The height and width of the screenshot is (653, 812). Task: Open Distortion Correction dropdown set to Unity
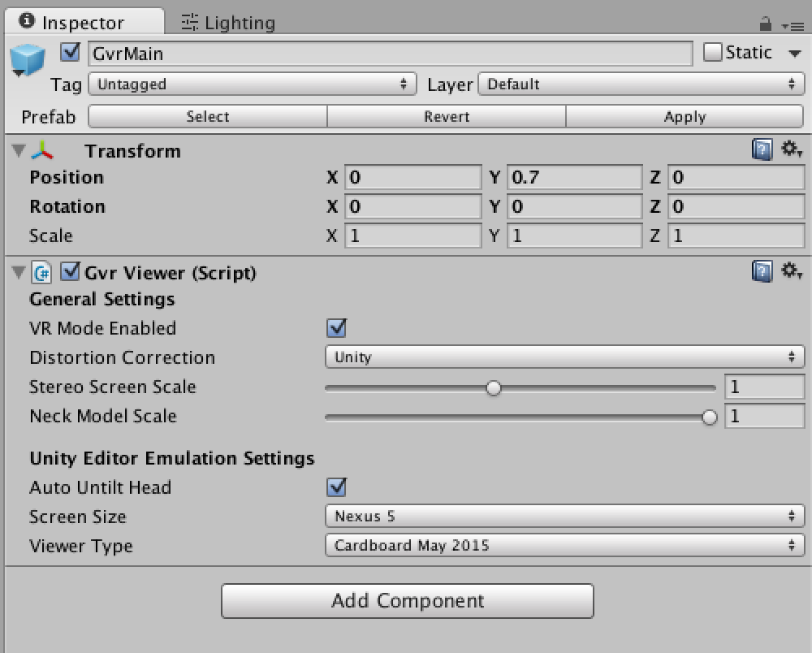(564, 357)
